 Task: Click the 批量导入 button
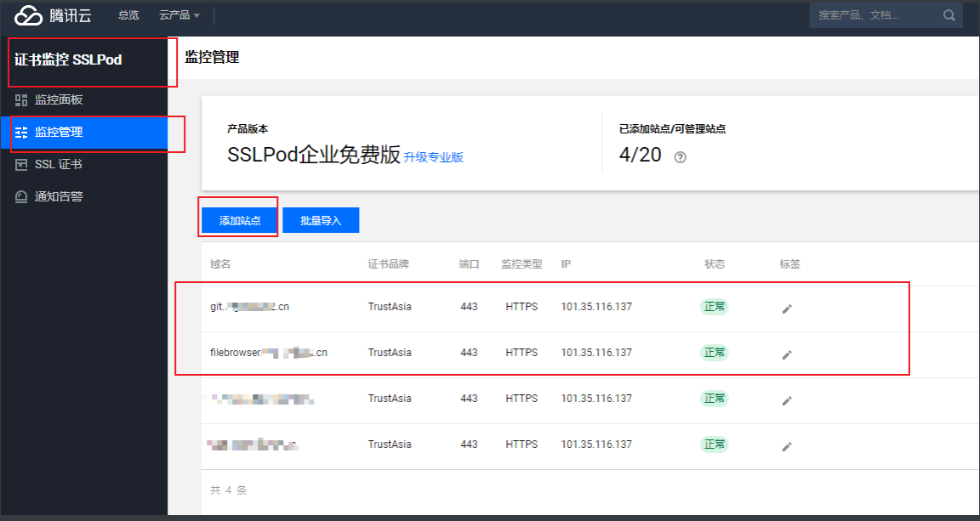[321, 219]
